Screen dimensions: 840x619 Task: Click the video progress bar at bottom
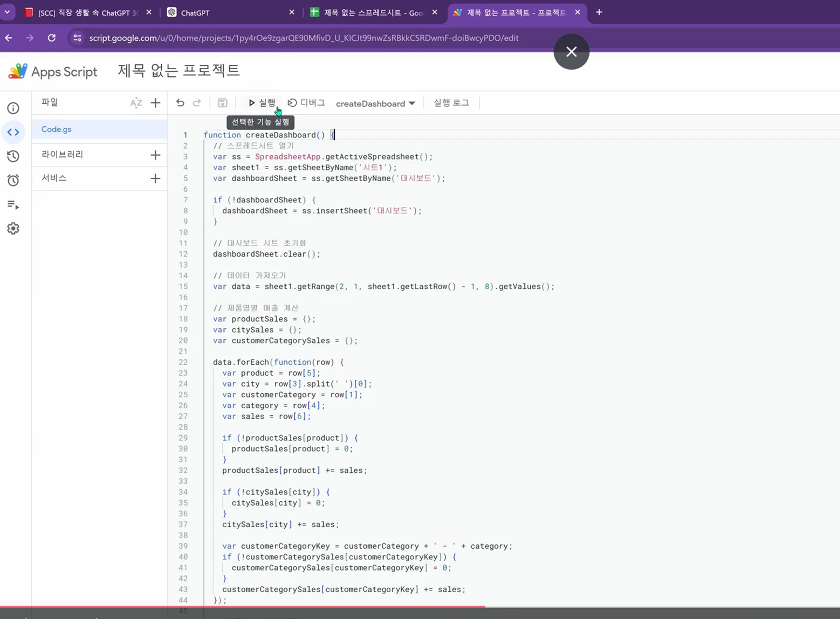click(x=420, y=607)
